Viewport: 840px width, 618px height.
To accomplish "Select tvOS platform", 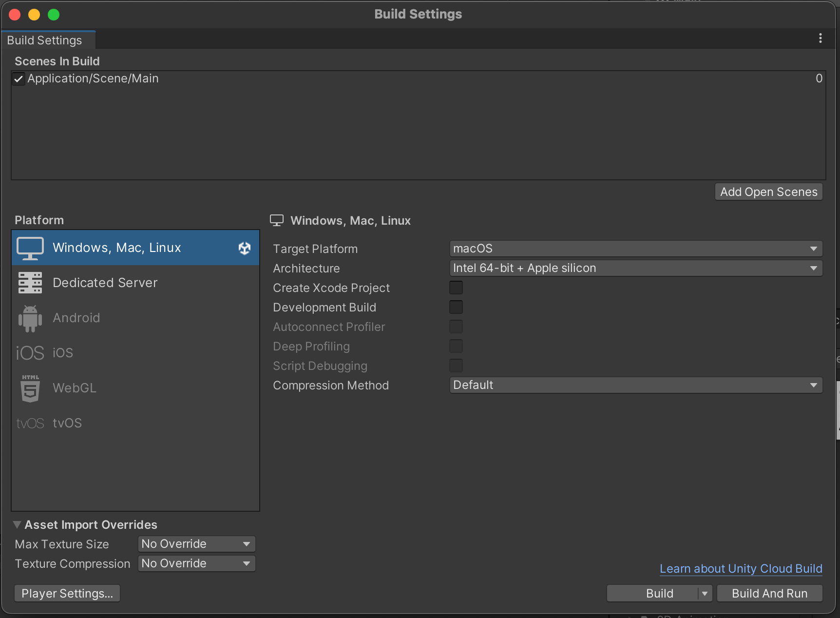I will 135,423.
